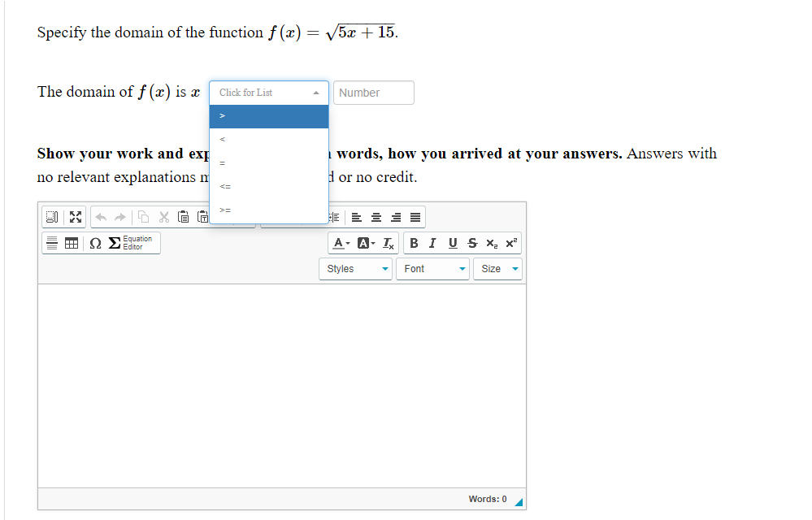Screen dimensions: 812x520
Task: Maximize the text editor to fullscreen
Action: pos(75,217)
